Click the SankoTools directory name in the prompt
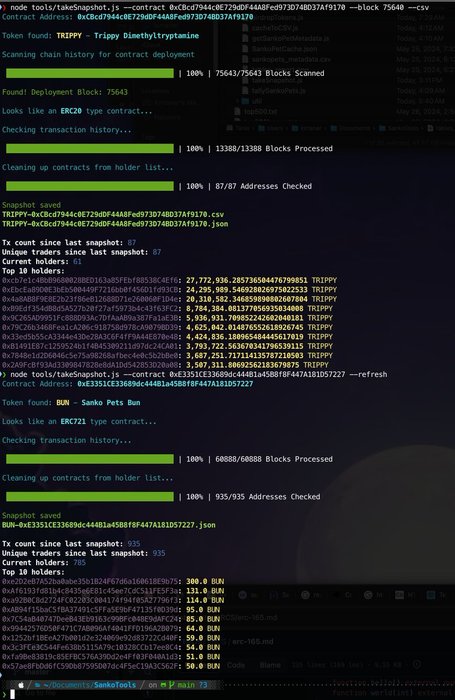This screenshot has height=700, width=455. pyautogui.click(x=115, y=685)
